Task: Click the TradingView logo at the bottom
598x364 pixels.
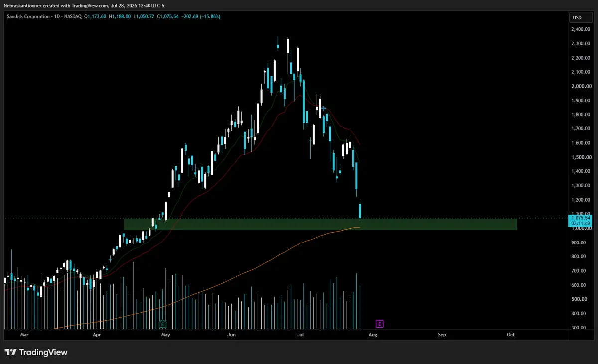Action: click(x=36, y=352)
